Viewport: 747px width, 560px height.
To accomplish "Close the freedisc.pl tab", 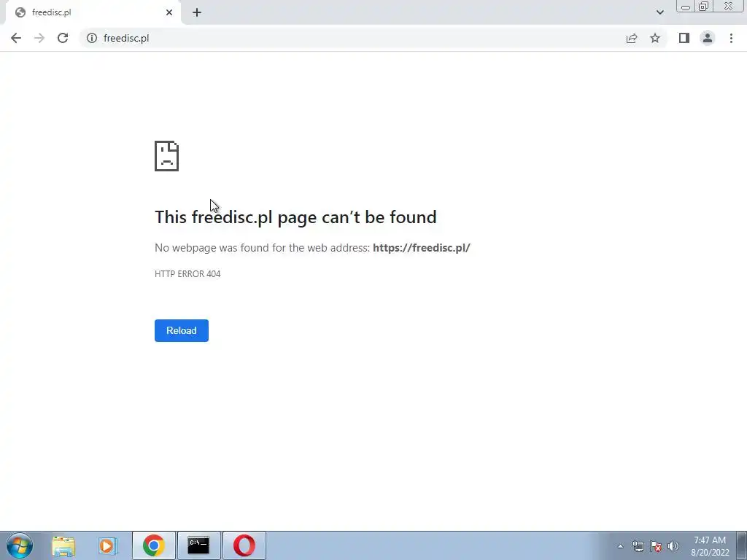I will [169, 12].
